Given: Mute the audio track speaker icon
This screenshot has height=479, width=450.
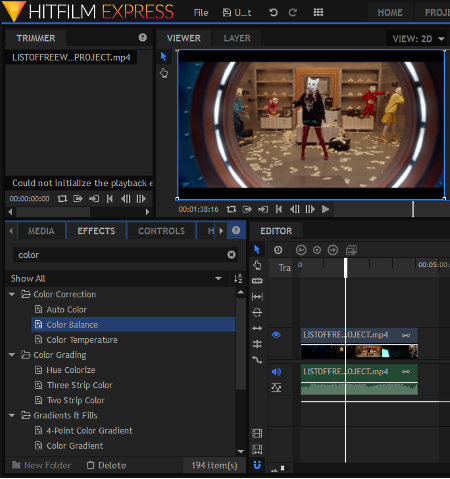Looking at the screenshot, I should (276, 372).
